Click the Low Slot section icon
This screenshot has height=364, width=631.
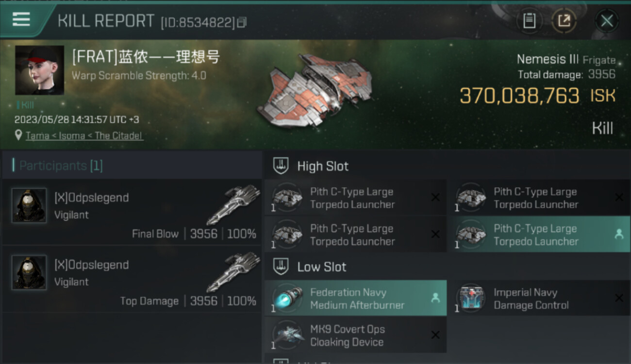click(281, 266)
